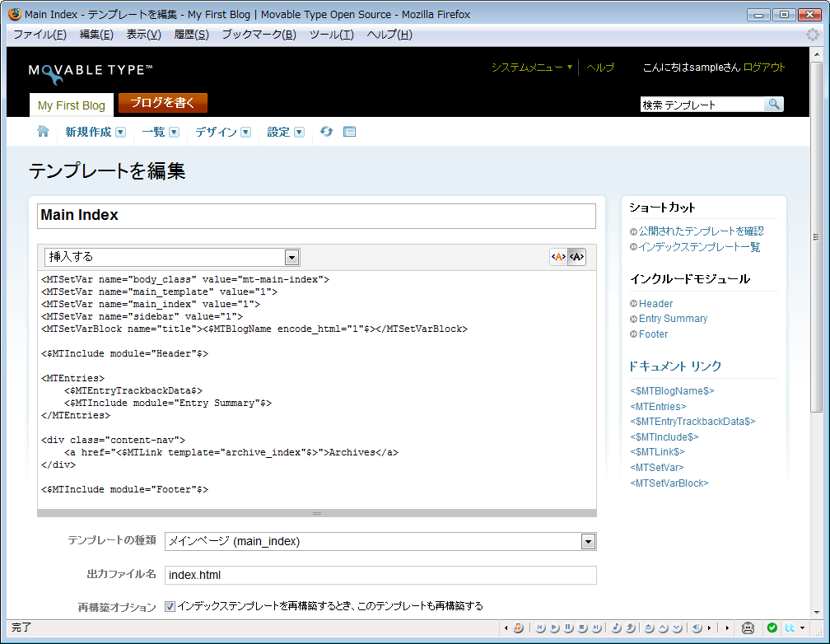Click the <MTSetVarBlock> documentation link
Screen dimensions: 830x644
point(669,483)
